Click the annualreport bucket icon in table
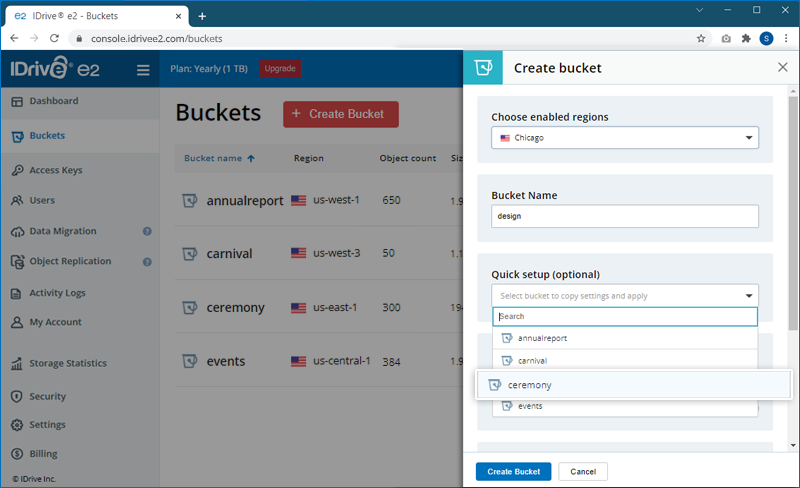Image resolution: width=800 pixels, height=488 pixels. (189, 200)
